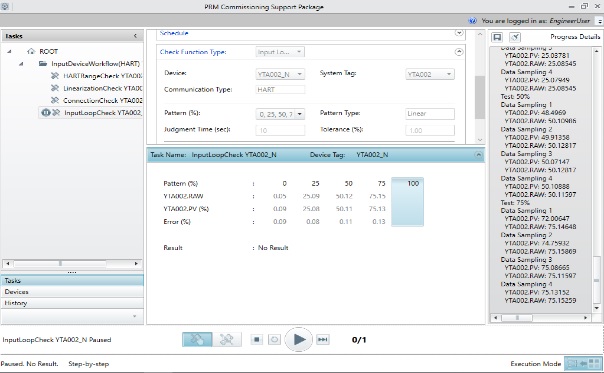Select the InputDeviceWorkflow(HART) tree item
Viewport: 604px width, 373px height.
point(95,64)
